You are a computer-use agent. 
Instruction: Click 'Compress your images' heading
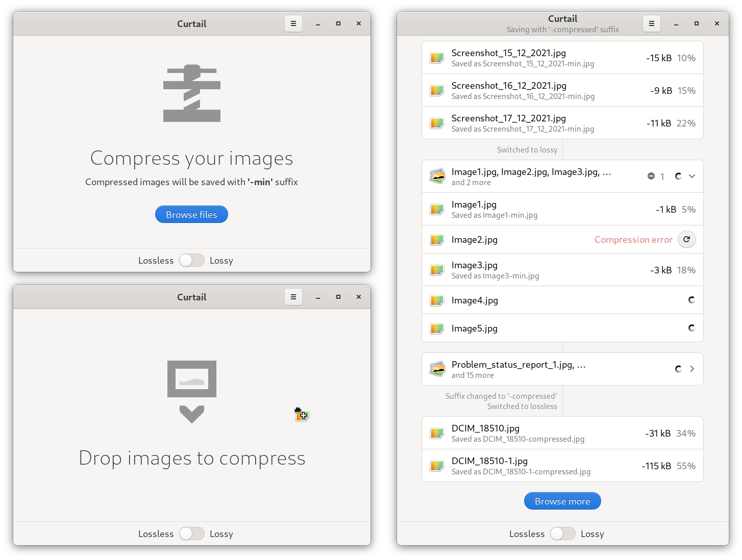click(192, 159)
